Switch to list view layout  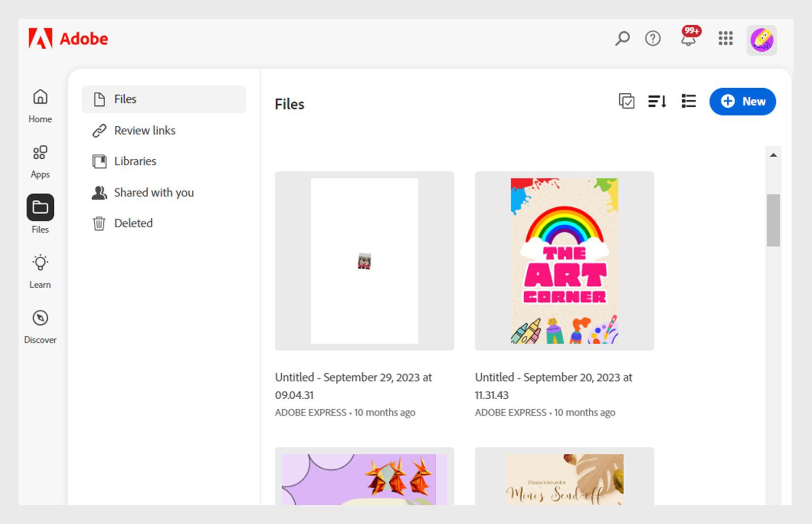click(689, 101)
